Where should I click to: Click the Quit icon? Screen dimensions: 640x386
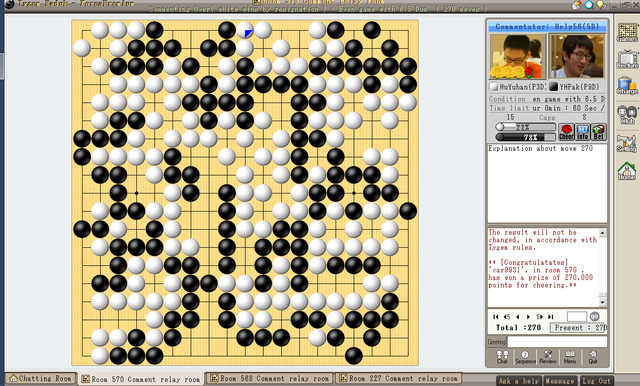point(593,357)
